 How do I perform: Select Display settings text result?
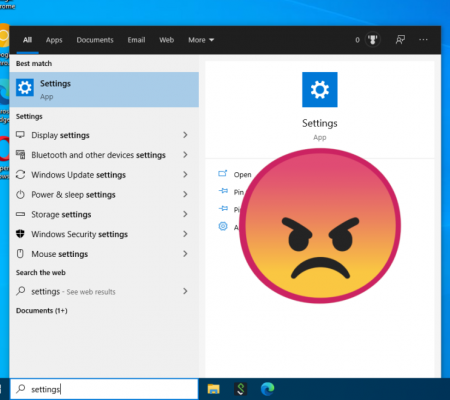tap(60, 135)
